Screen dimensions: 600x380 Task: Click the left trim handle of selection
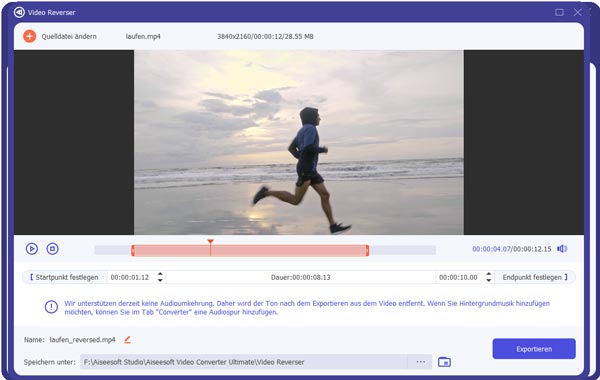point(133,251)
